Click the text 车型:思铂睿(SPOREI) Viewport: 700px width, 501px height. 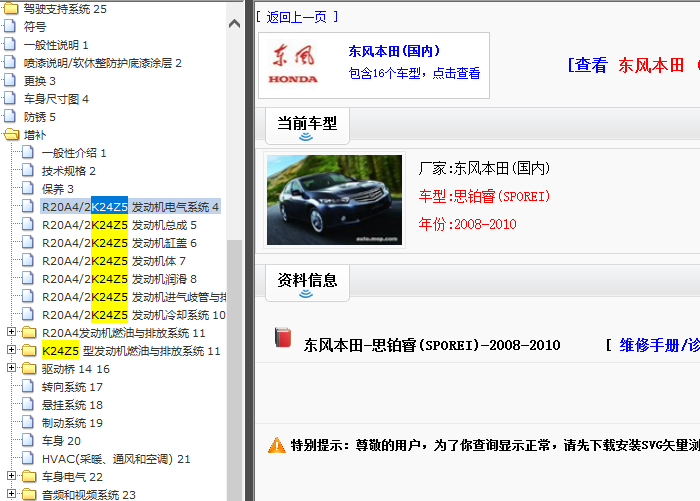[484, 196]
